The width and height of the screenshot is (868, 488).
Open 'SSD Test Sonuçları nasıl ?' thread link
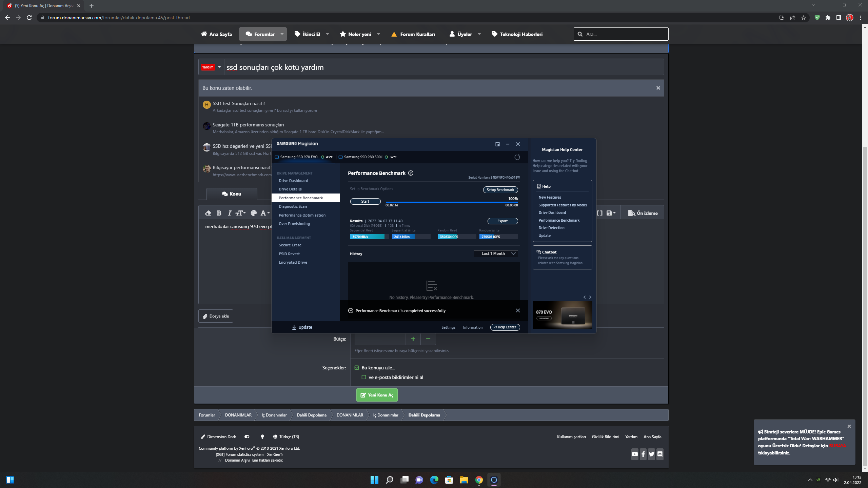coord(239,103)
